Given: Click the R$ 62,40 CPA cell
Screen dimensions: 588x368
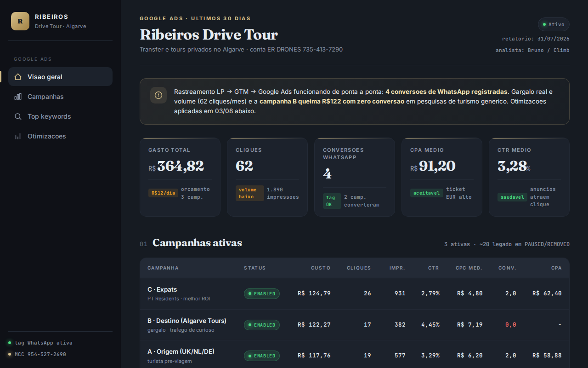Looking at the screenshot, I should [547, 293].
